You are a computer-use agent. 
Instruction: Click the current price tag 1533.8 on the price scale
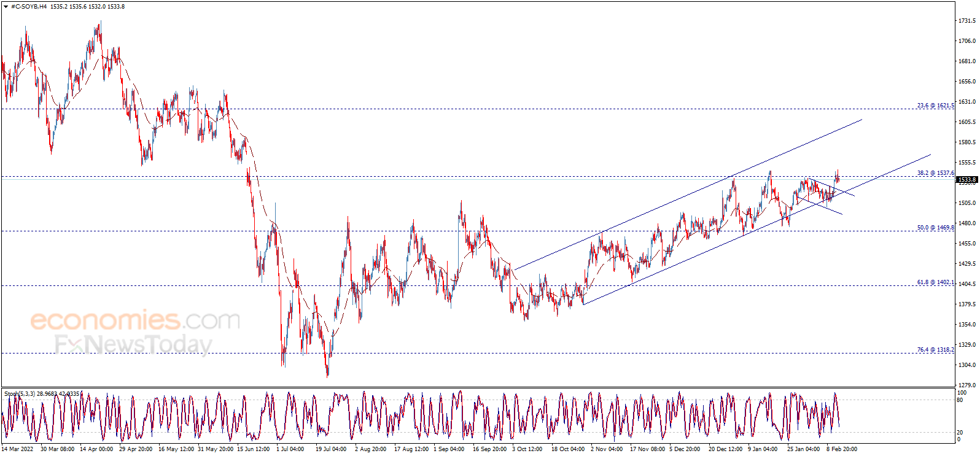point(967,180)
